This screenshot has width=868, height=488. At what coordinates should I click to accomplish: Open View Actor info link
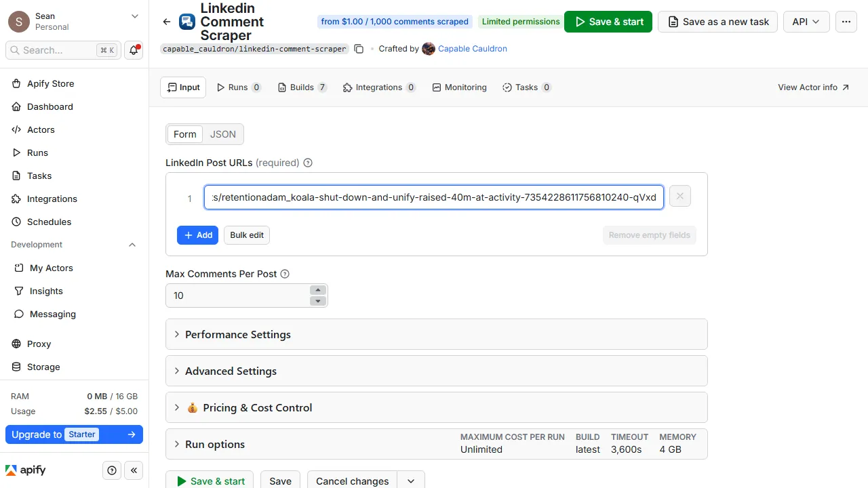[x=813, y=87]
